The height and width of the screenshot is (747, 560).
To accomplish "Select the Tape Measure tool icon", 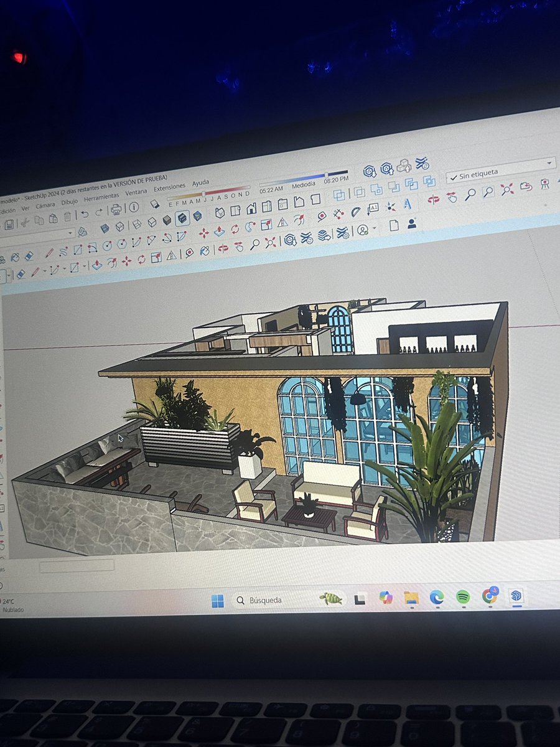I will click(x=321, y=216).
